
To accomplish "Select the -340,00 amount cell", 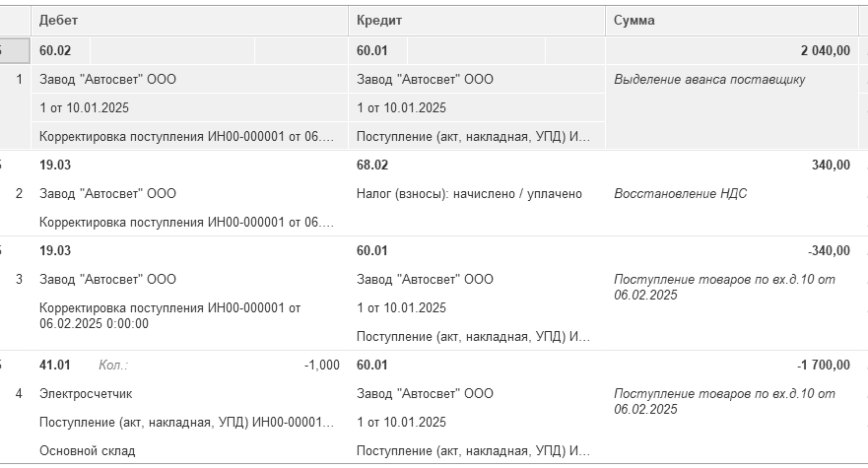I will 732,251.
